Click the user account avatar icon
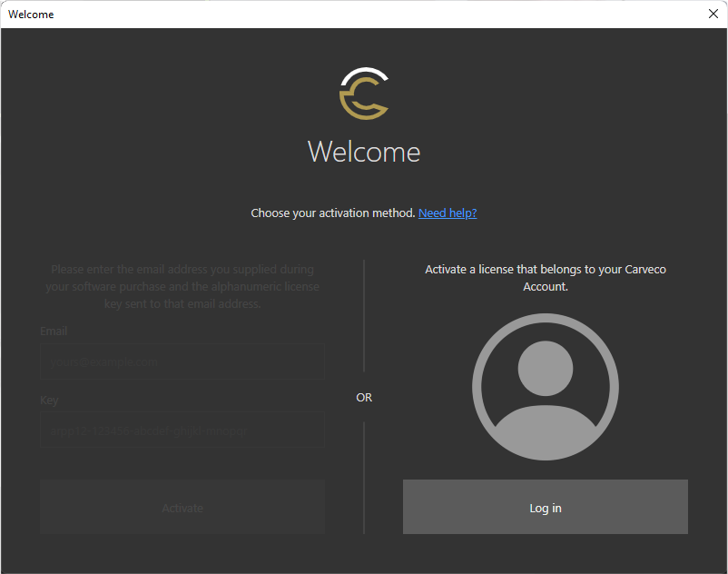728x574 pixels. click(x=545, y=387)
